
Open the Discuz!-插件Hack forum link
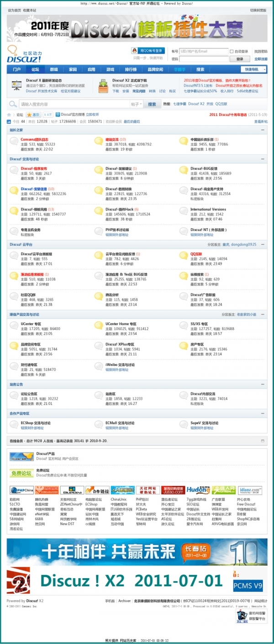click(120, 209)
